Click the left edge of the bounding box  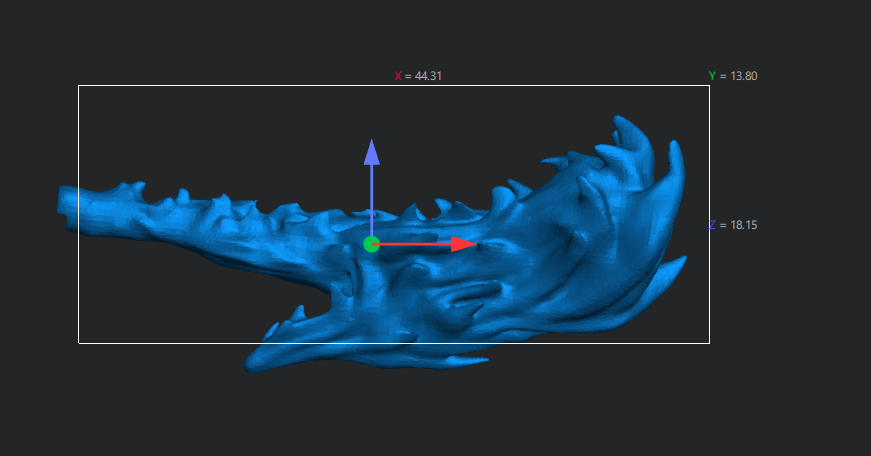click(79, 280)
